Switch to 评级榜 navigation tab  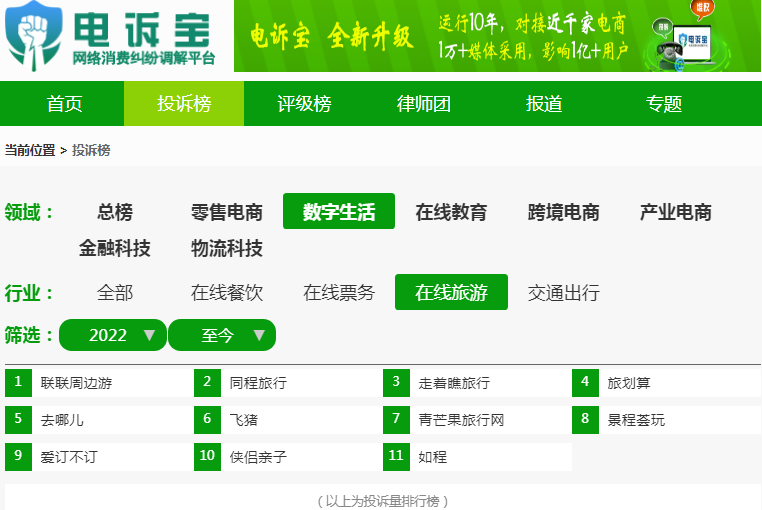click(304, 104)
